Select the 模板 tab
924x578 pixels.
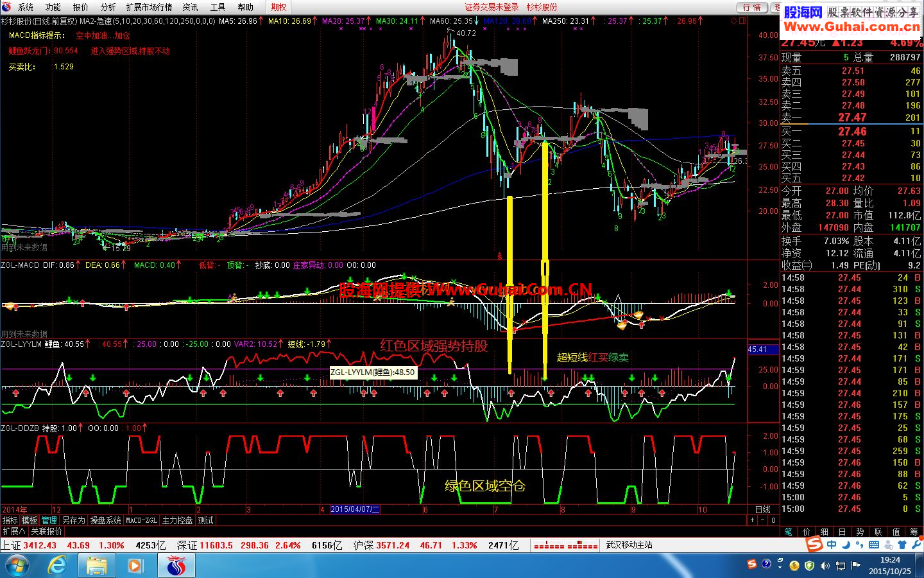[30, 520]
